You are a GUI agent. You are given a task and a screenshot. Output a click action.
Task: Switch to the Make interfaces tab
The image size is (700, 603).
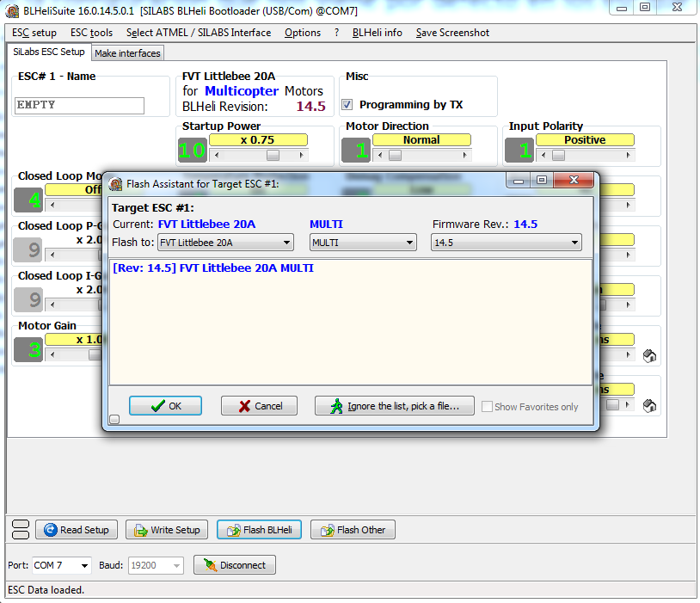127,53
